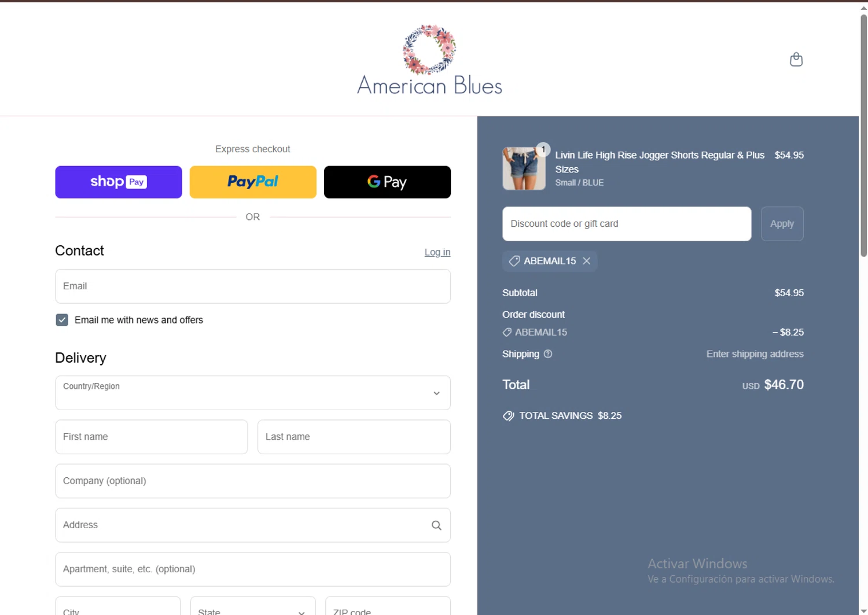Check out with PayPal
The width and height of the screenshot is (868, 615).
[253, 182]
